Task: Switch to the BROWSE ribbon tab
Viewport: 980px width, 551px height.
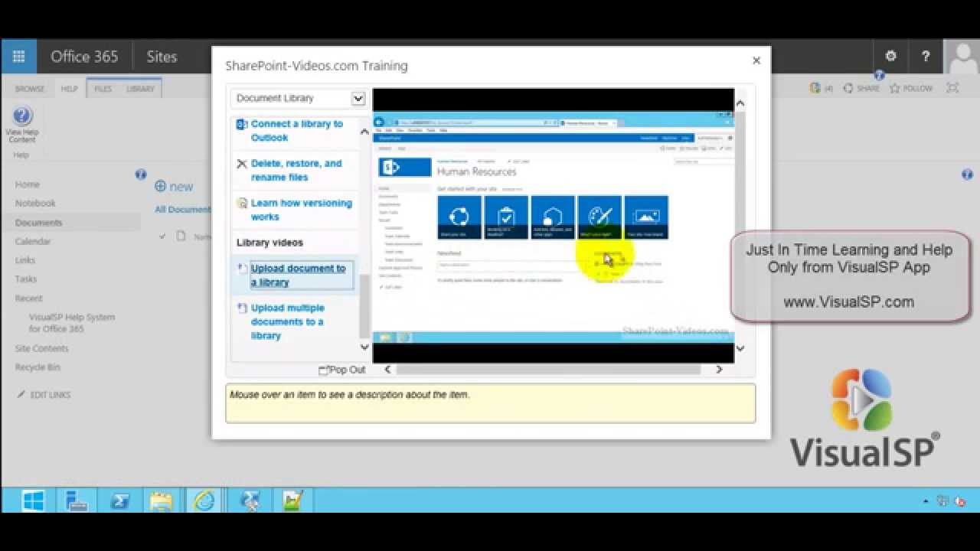Action: 30,89
